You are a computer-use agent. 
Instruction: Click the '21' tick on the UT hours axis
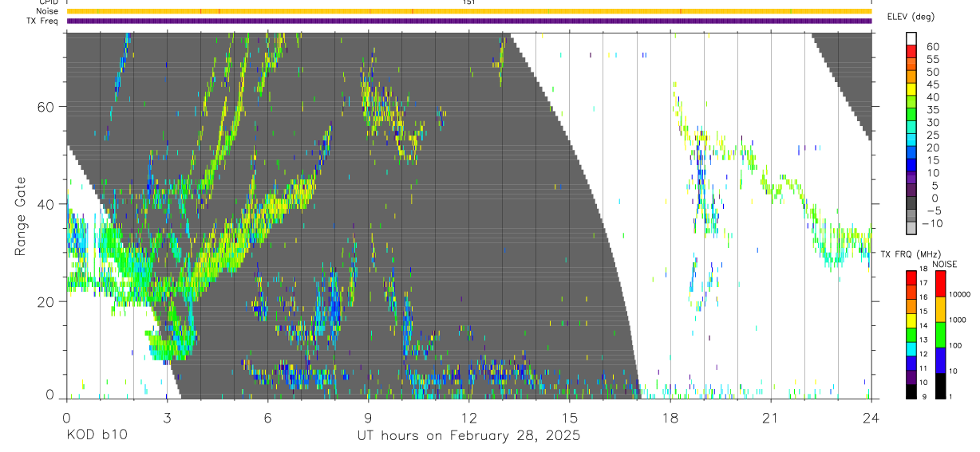(x=770, y=418)
